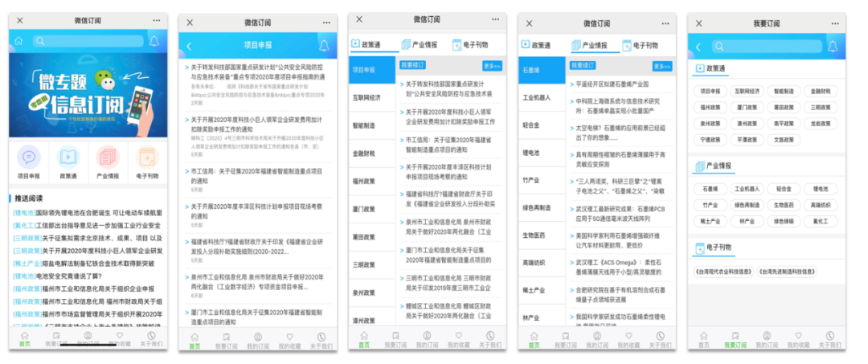Screen dimensions: 868x364
Task: Tap bell icon in the 项目申报 header
Action: tap(324, 46)
